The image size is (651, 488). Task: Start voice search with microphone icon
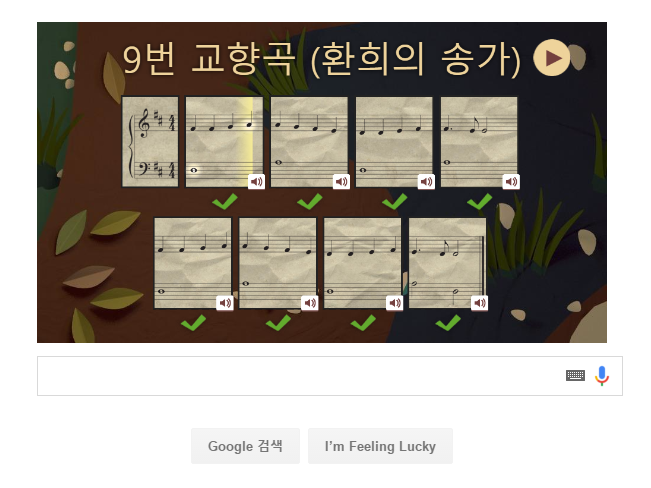point(602,376)
